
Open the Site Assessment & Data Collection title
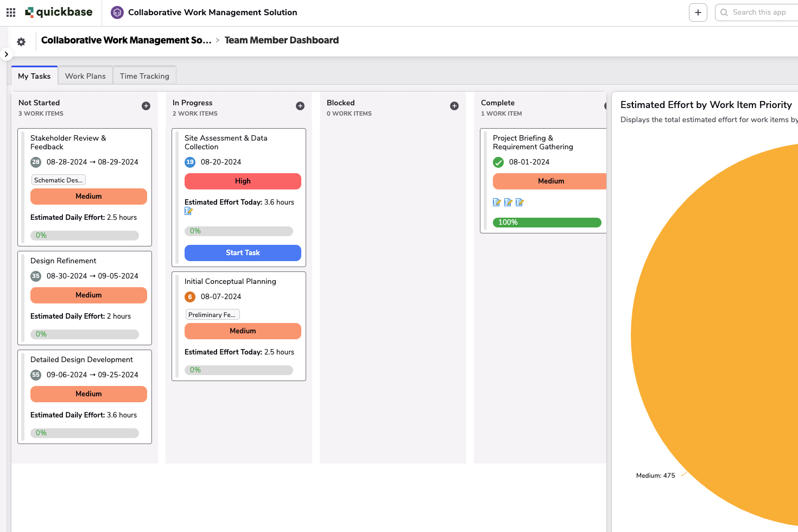[x=226, y=142]
